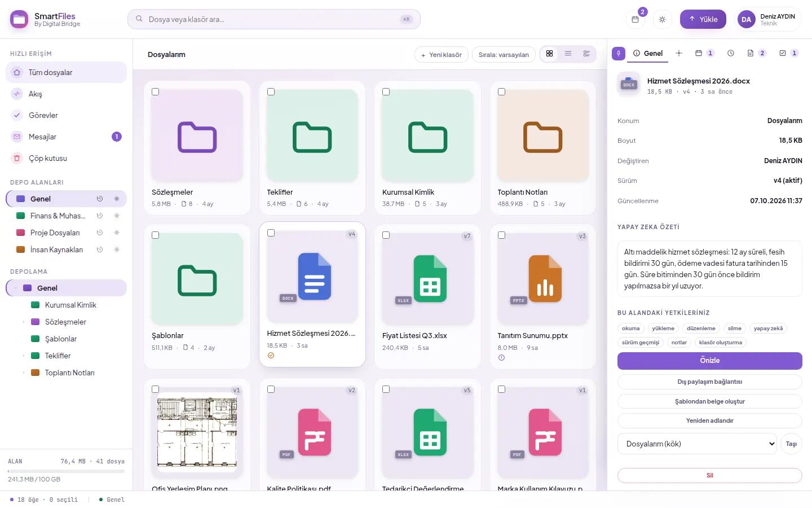
Task: Pin the details panel with the pushpin icon
Action: pyautogui.click(x=619, y=54)
